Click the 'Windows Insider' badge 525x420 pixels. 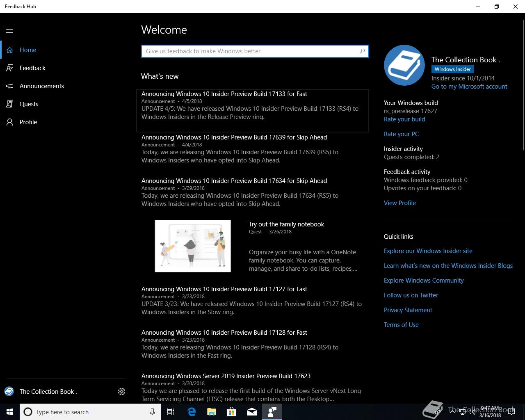(453, 69)
